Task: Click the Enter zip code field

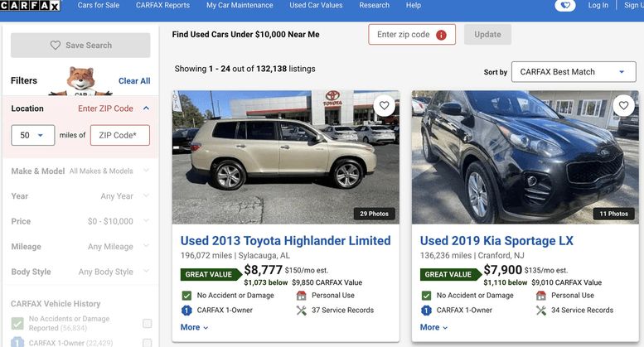Action: [x=404, y=35]
